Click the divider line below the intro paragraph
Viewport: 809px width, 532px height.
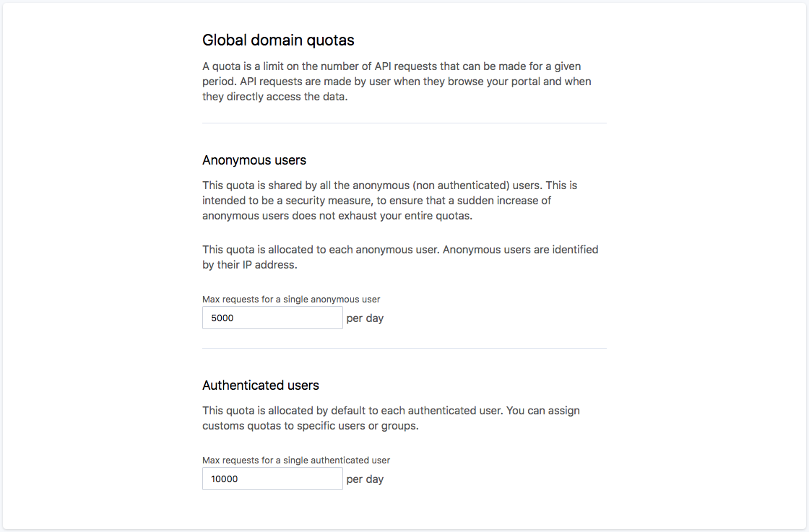[x=404, y=123]
